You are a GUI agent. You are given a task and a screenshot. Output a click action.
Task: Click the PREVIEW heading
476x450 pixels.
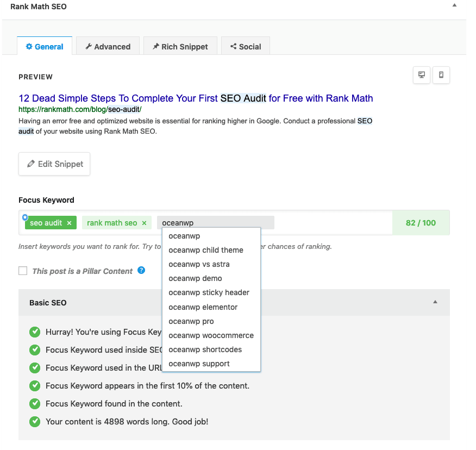click(35, 77)
